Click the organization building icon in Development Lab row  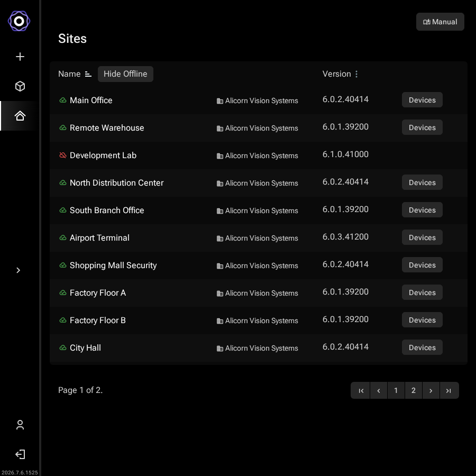[x=220, y=156]
